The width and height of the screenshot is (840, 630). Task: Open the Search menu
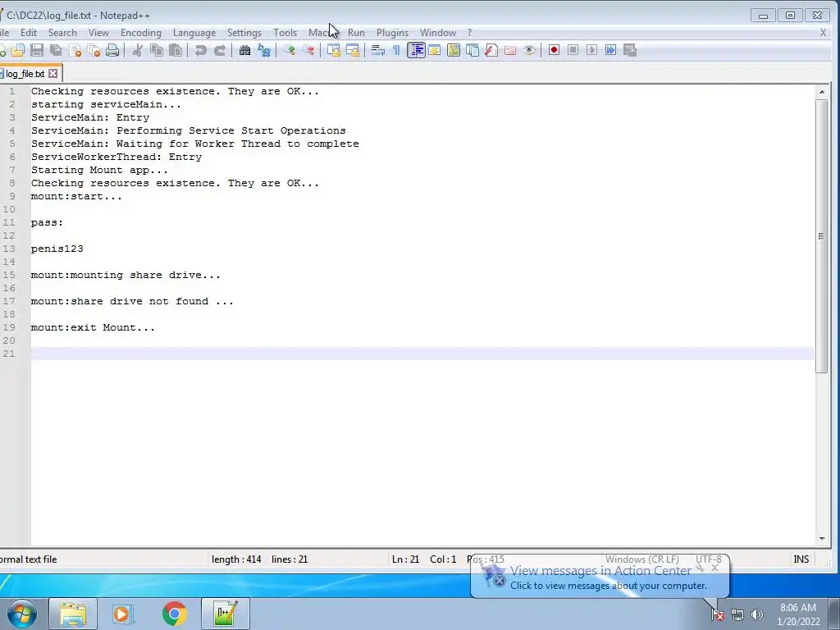[62, 33]
